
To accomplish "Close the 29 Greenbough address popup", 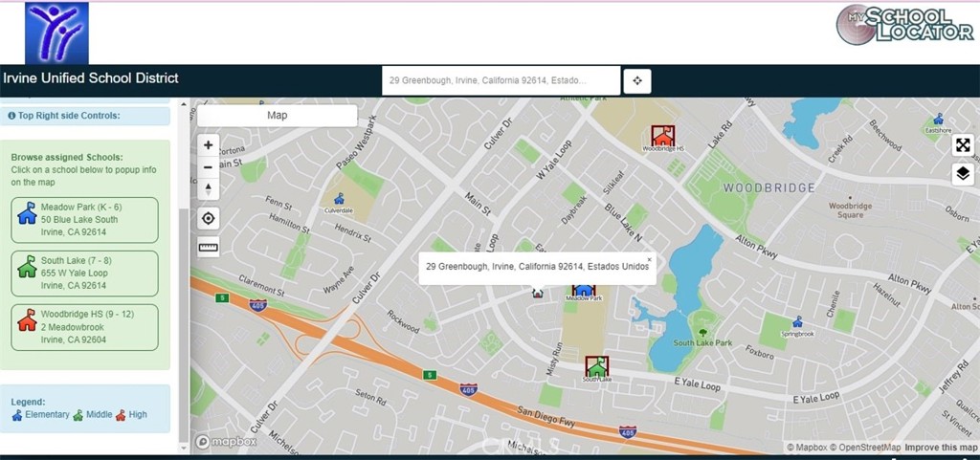I will click(649, 259).
